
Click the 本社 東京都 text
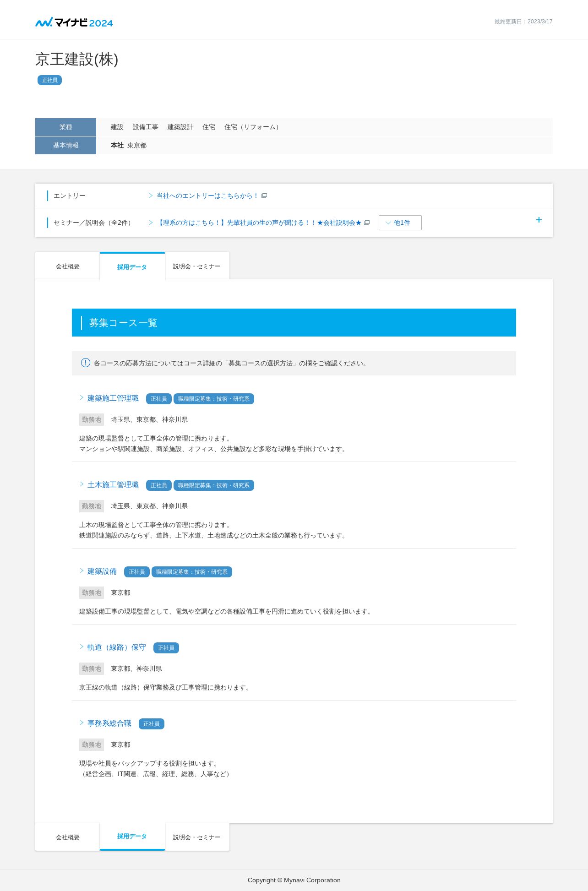[x=129, y=145]
